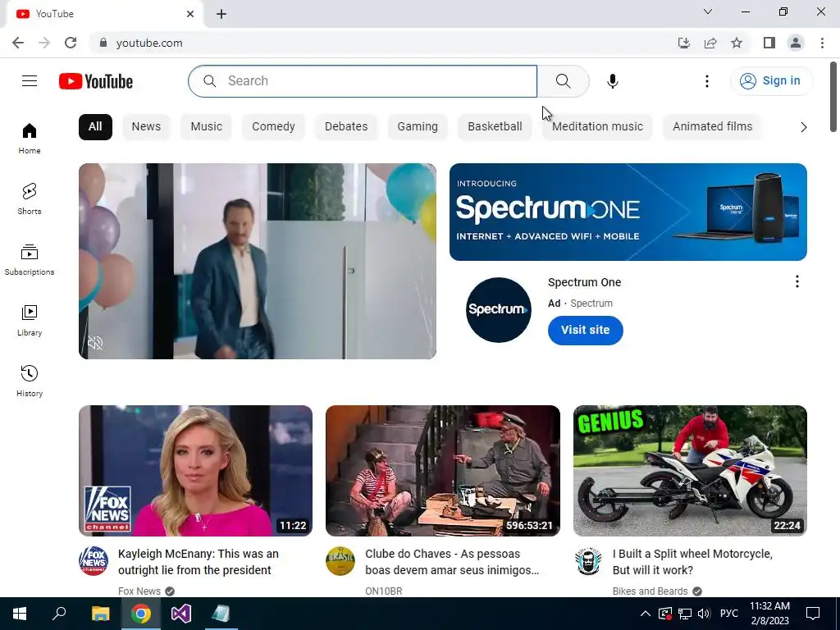
Task: Open Fox News video thumbnail
Action: point(195,470)
